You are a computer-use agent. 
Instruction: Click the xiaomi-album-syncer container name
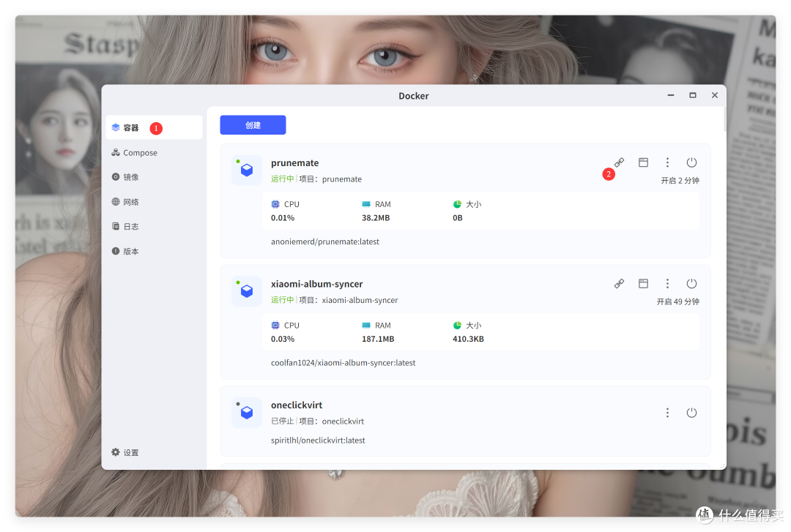coord(317,284)
